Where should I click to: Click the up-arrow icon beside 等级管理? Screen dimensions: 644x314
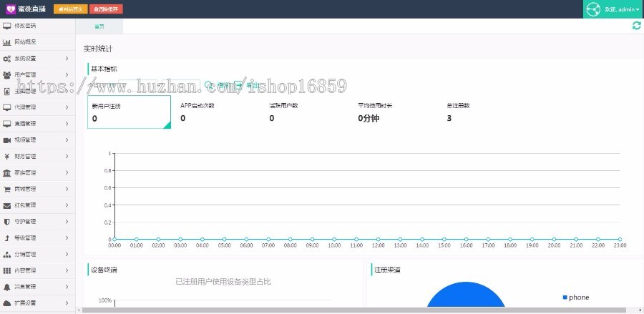(7, 238)
